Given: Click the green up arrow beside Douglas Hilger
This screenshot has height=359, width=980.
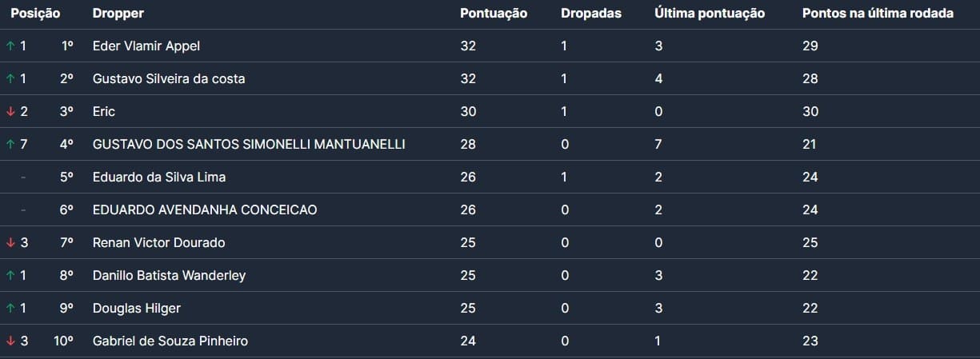Looking at the screenshot, I should point(10,309).
